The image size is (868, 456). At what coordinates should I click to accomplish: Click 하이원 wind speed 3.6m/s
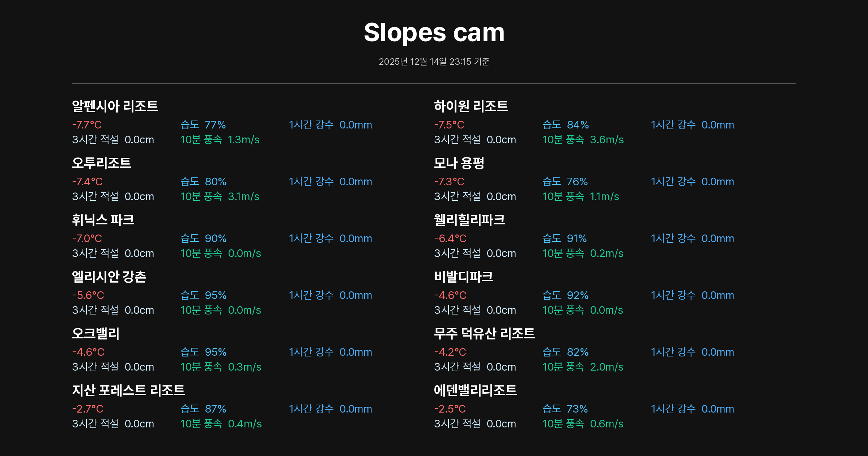pyautogui.click(x=607, y=140)
